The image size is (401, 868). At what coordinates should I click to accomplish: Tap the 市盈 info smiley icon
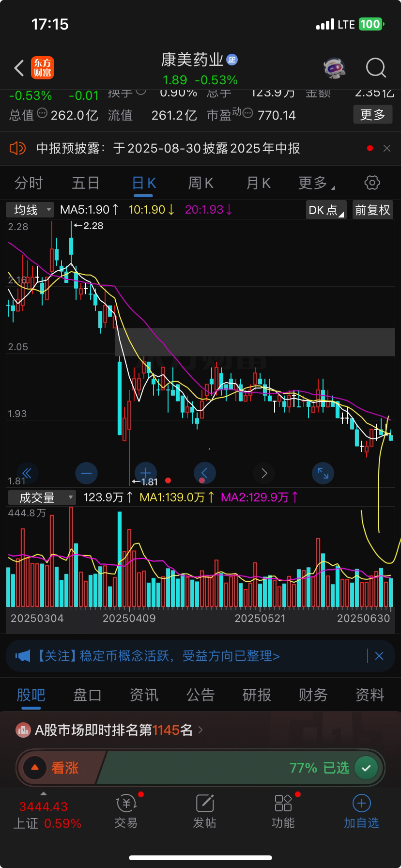coord(247,114)
